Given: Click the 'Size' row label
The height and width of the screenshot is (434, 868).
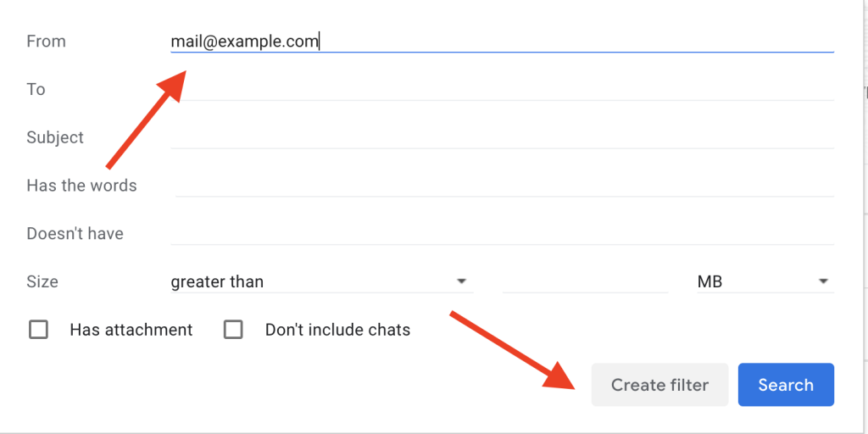Looking at the screenshot, I should [x=42, y=281].
